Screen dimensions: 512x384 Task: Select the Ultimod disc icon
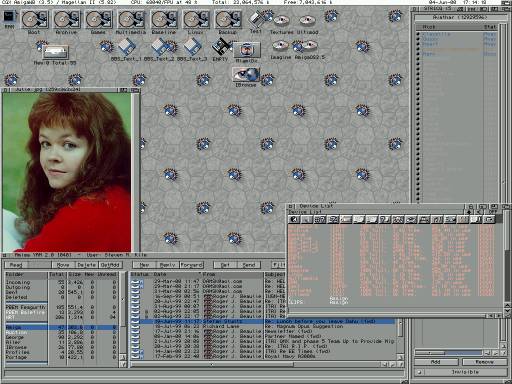point(307,21)
